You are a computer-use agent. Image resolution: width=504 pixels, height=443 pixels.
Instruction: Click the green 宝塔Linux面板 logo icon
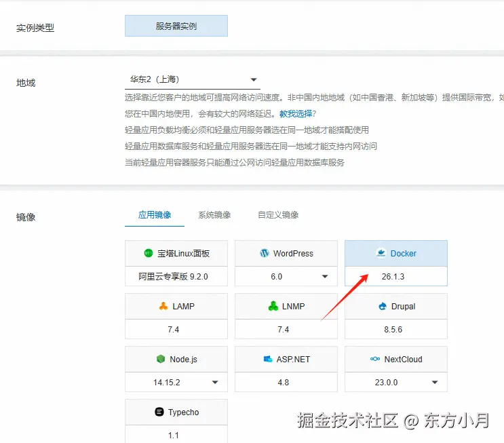pos(148,253)
